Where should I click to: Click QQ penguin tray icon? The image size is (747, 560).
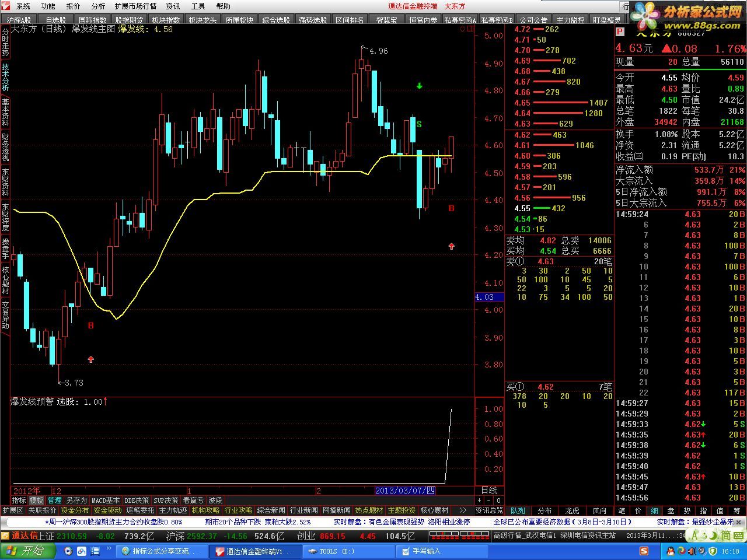pyautogui.click(x=671, y=551)
